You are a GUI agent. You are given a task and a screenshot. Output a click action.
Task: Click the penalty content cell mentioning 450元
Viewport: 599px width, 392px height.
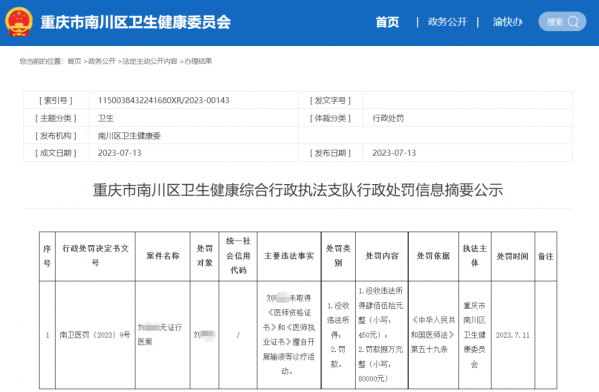382,335
